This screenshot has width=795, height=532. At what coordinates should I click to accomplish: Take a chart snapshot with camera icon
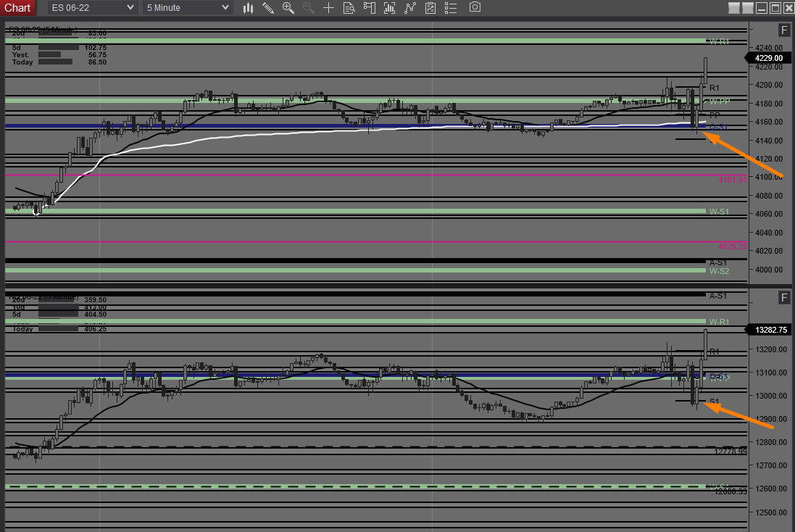coord(475,7)
